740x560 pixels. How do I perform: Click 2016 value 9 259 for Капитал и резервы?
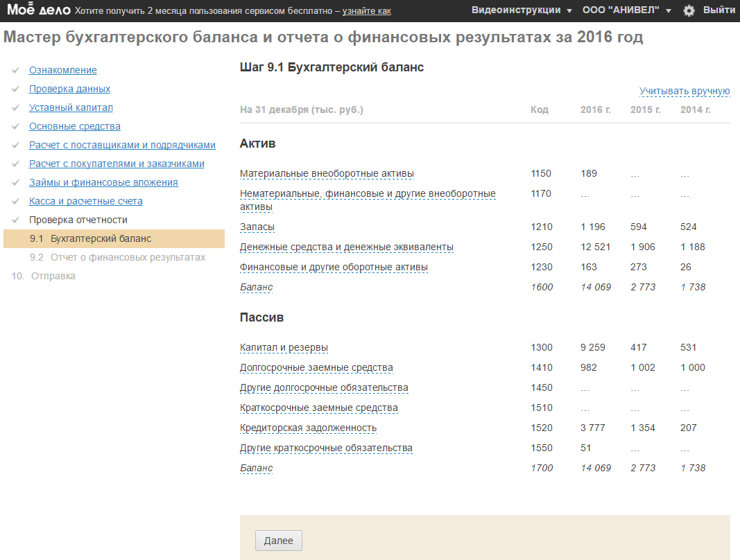[x=593, y=347]
